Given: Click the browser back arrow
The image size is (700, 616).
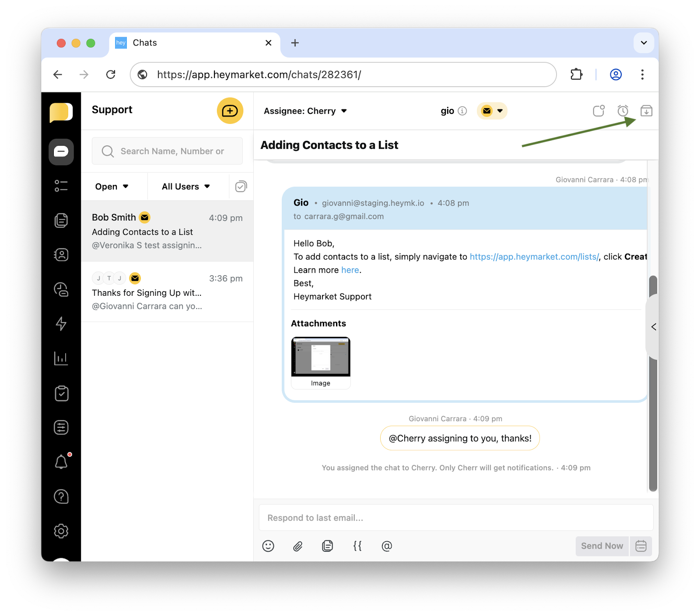Looking at the screenshot, I should tap(58, 75).
